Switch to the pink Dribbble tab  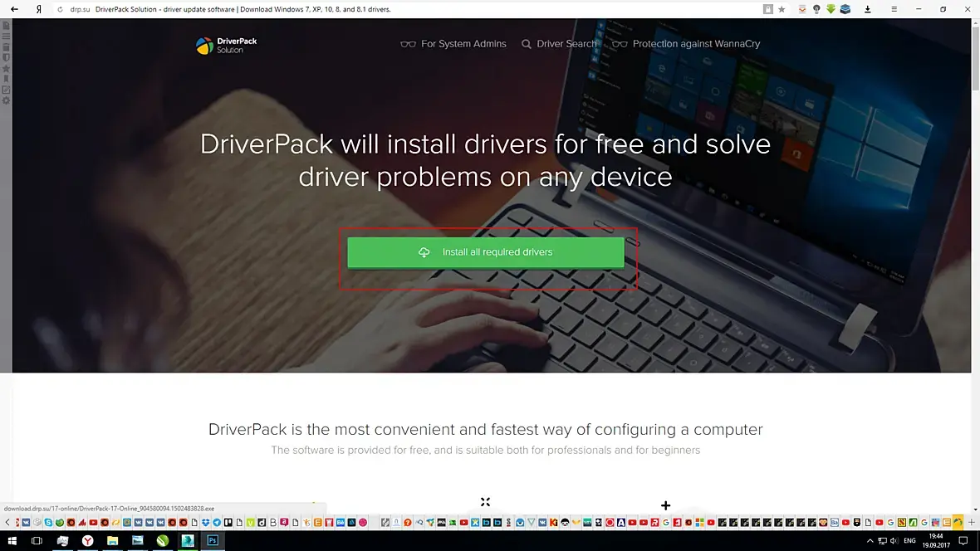coord(362,522)
